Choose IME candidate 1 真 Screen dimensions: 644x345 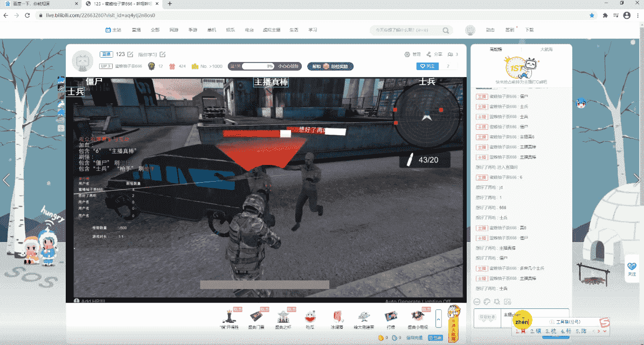(521, 331)
